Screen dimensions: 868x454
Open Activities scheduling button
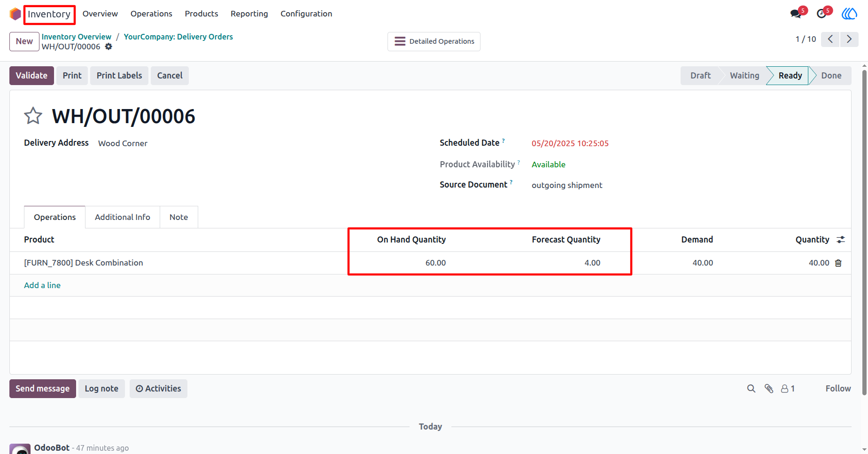click(158, 389)
